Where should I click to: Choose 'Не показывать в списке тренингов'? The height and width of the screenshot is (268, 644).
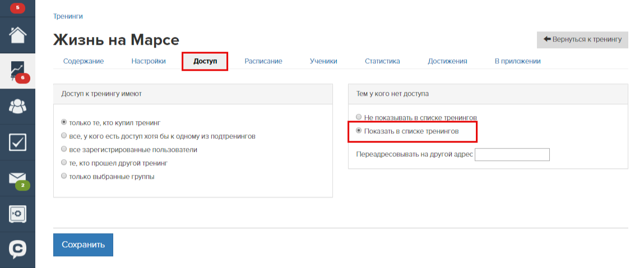pyautogui.click(x=359, y=117)
